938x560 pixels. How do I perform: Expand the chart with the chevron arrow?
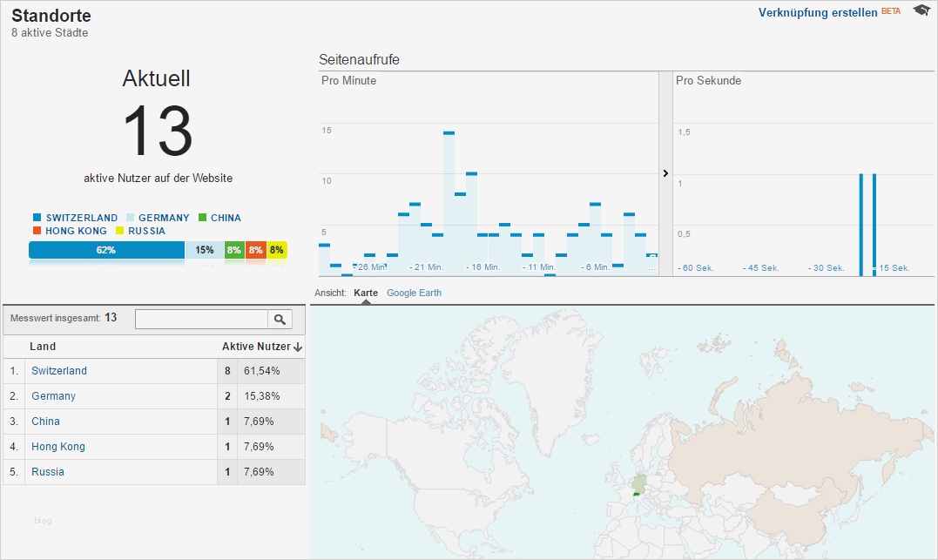point(665,173)
